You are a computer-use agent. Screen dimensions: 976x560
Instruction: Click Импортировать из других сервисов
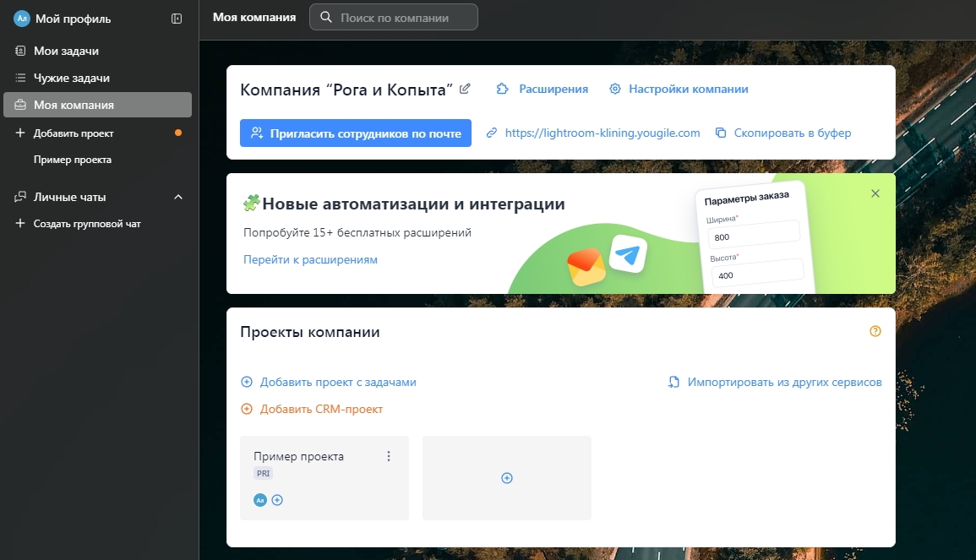784,382
